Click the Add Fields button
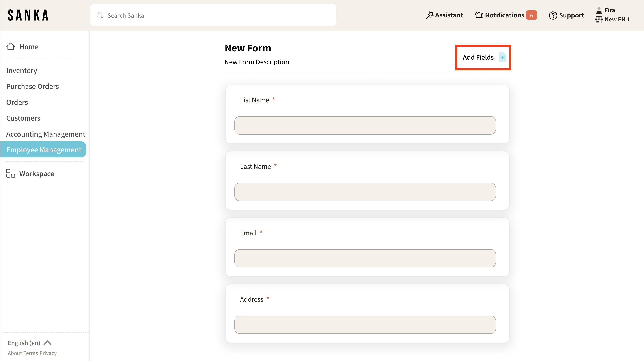Image resolution: width=644 pixels, height=361 pixels. (478, 57)
